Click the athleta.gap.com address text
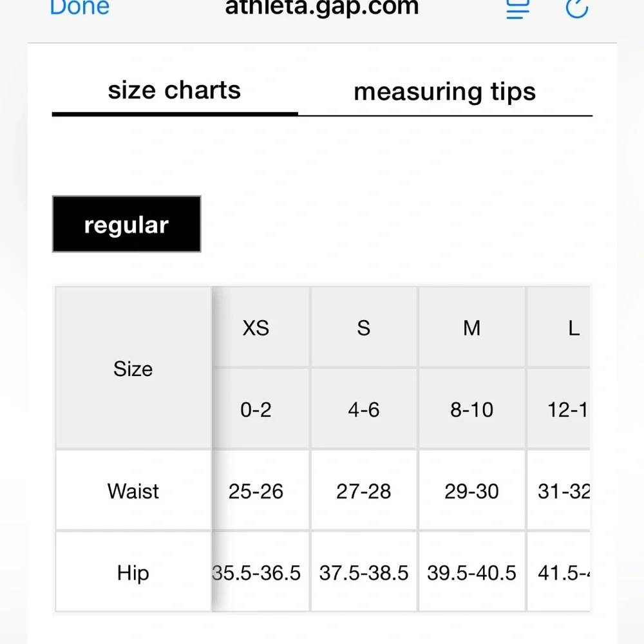The height and width of the screenshot is (644, 644). coord(322,7)
